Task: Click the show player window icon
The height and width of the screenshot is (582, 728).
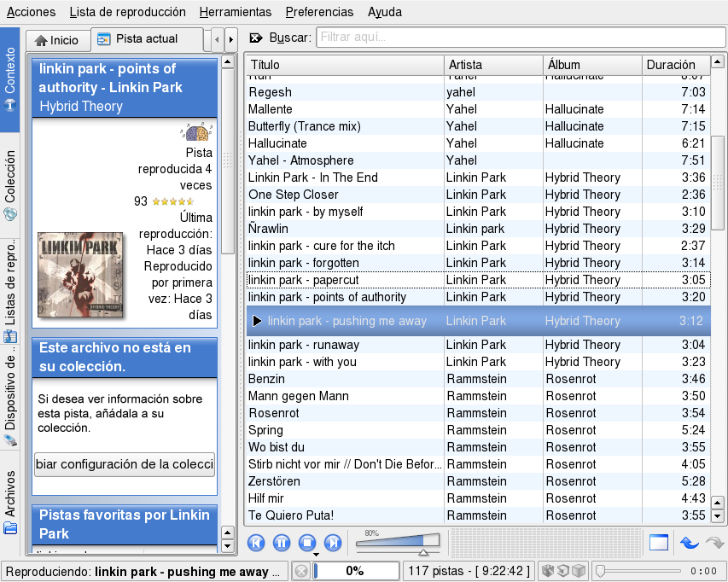Action: 658,543
